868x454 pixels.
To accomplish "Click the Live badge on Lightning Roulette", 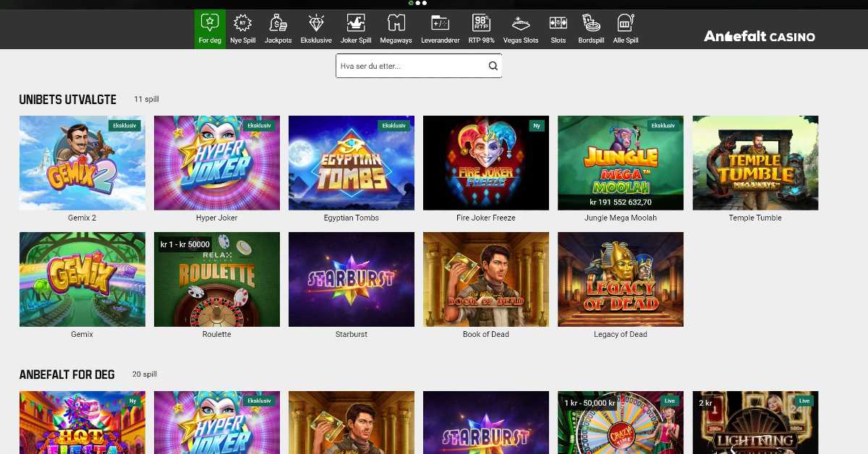I will coord(804,401).
